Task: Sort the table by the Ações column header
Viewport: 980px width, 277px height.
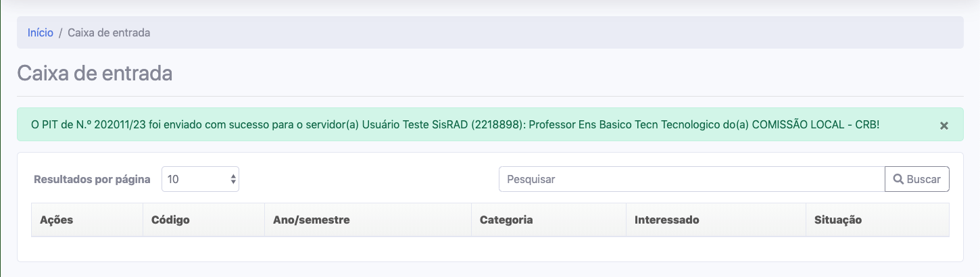Action: (57, 220)
